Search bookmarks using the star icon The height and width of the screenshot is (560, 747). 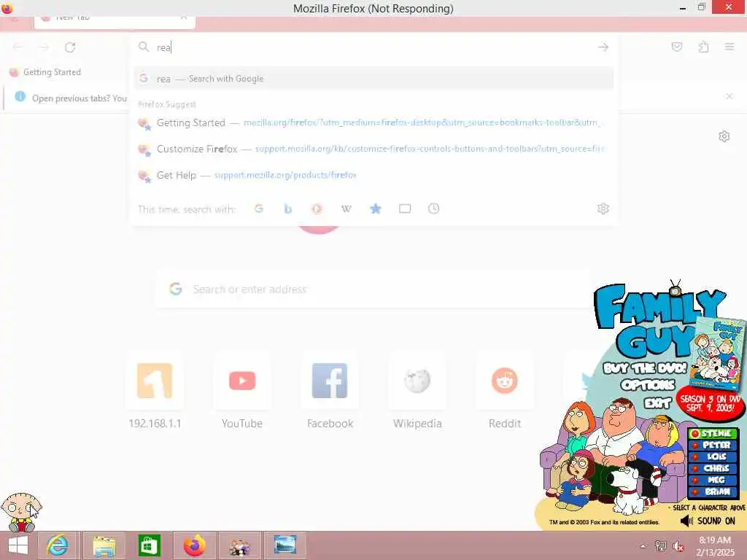(x=376, y=209)
